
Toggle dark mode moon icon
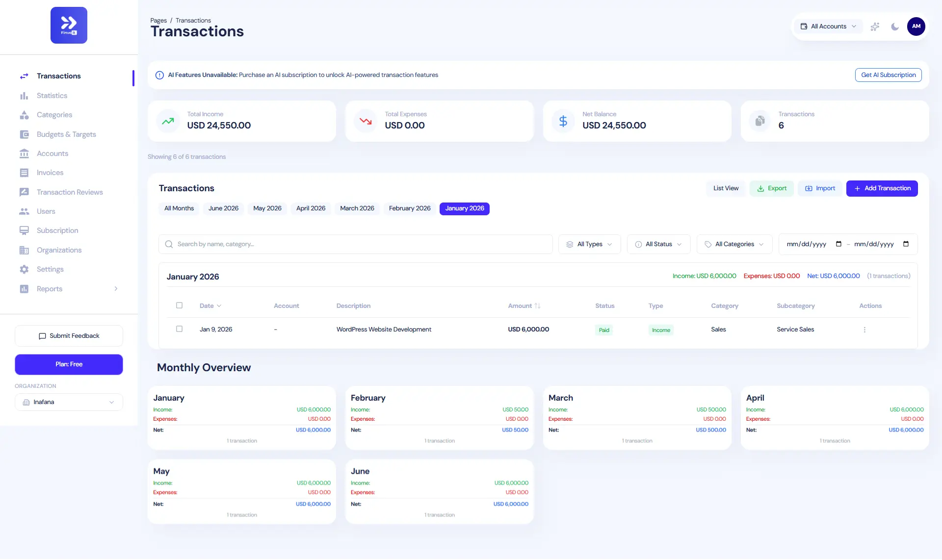click(x=895, y=26)
